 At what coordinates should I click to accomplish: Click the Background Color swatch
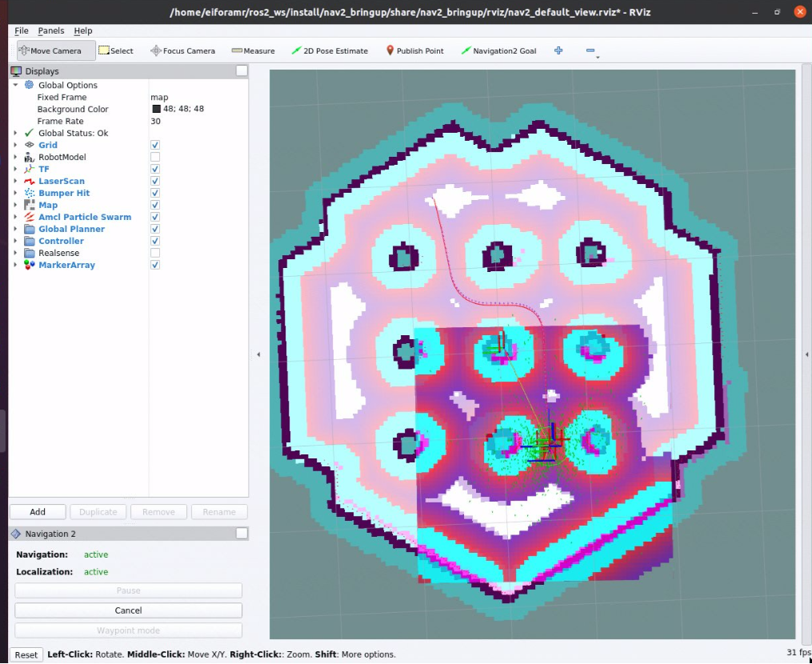157,110
